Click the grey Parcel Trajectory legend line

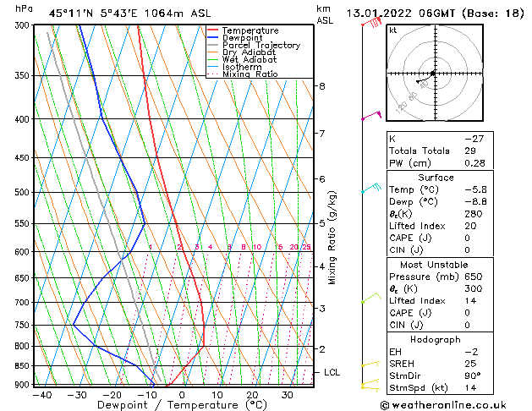click(x=213, y=45)
